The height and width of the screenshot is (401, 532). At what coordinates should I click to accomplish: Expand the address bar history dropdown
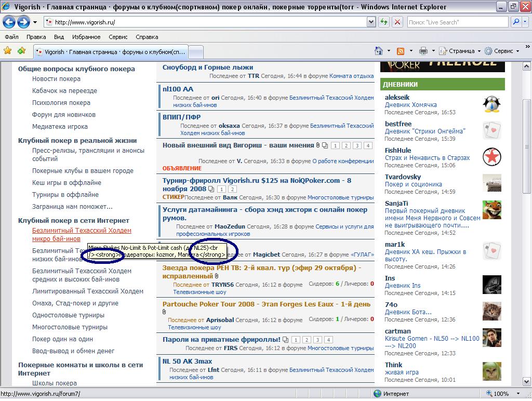coord(371,22)
